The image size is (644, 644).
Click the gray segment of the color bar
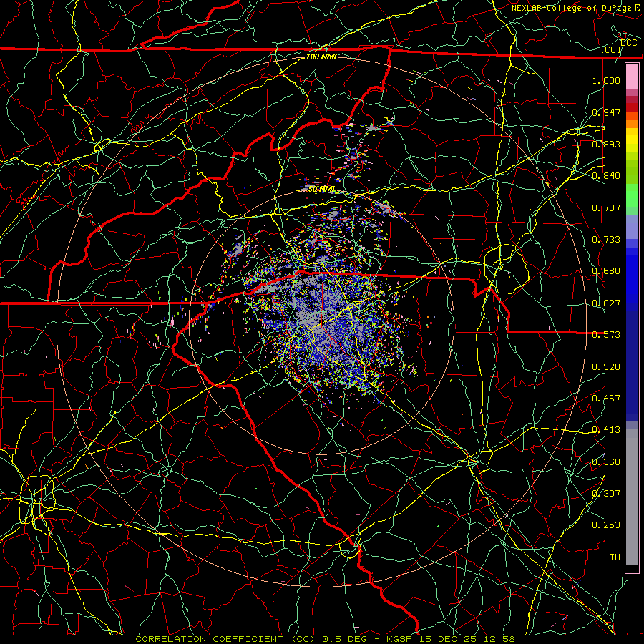(x=632, y=497)
